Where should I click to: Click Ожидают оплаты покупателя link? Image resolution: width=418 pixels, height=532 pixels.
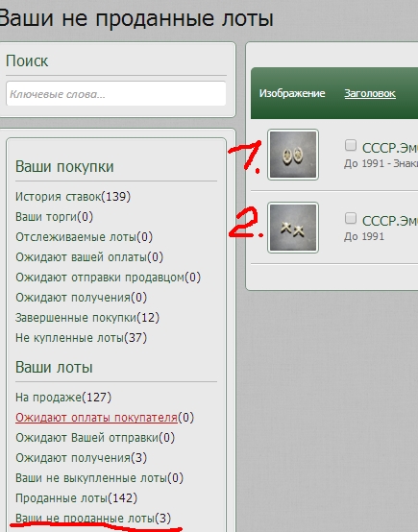(96, 418)
